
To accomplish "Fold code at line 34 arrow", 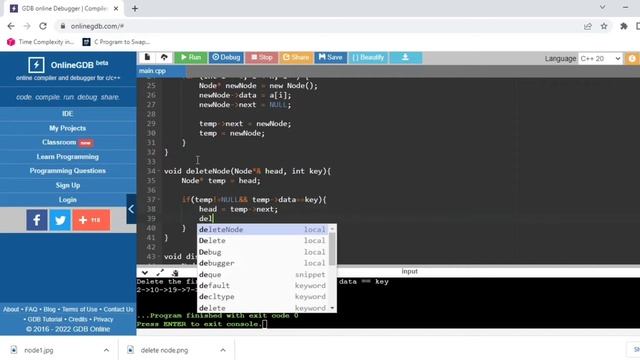I will (x=159, y=171).
